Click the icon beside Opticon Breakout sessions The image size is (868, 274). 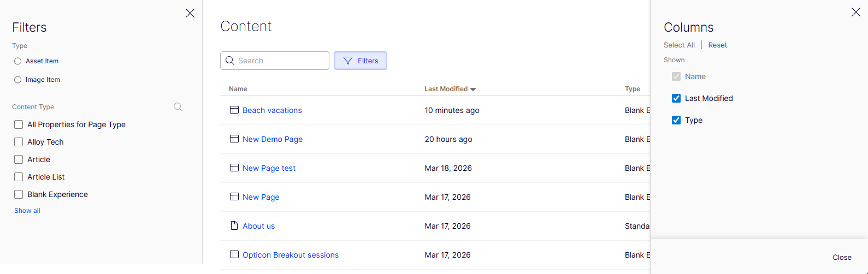click(234, 255)
